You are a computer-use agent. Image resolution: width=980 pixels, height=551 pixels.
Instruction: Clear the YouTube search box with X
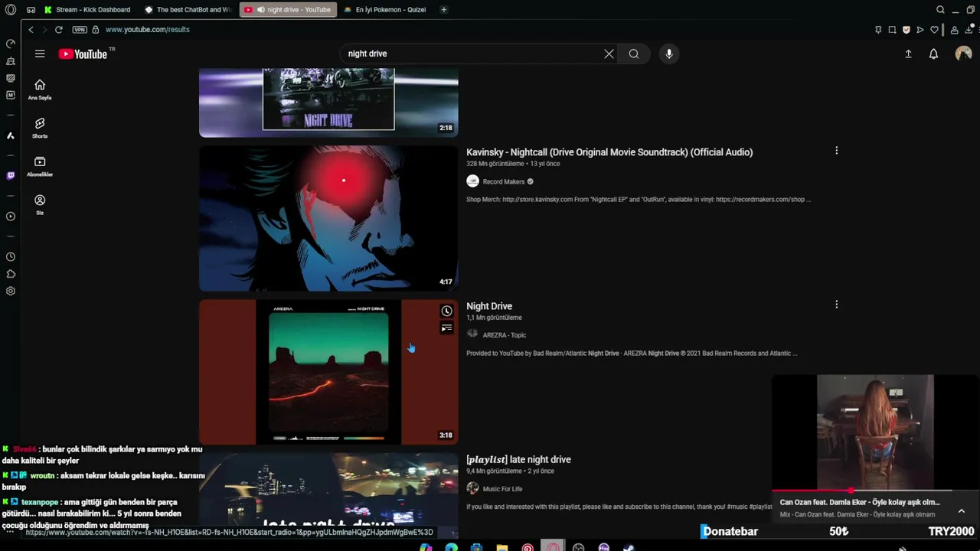tap(609, 54)
